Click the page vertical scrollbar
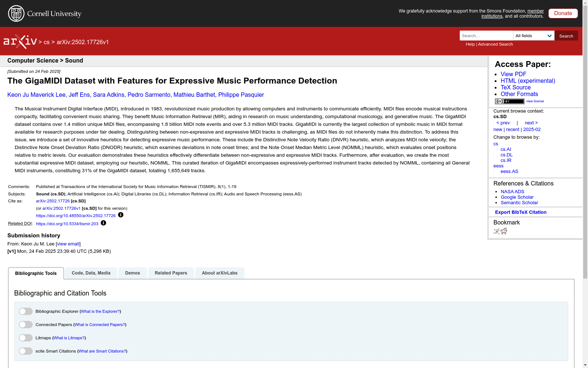Screen dimensions: 588x368 (x=585, y=142)
